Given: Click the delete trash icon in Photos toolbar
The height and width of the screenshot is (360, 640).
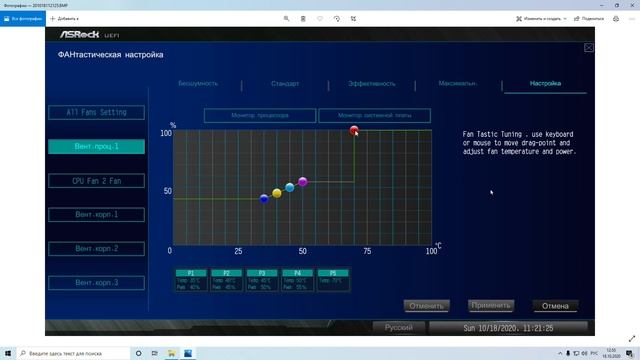Looking at the screenshot, I should tap(303, 19).
